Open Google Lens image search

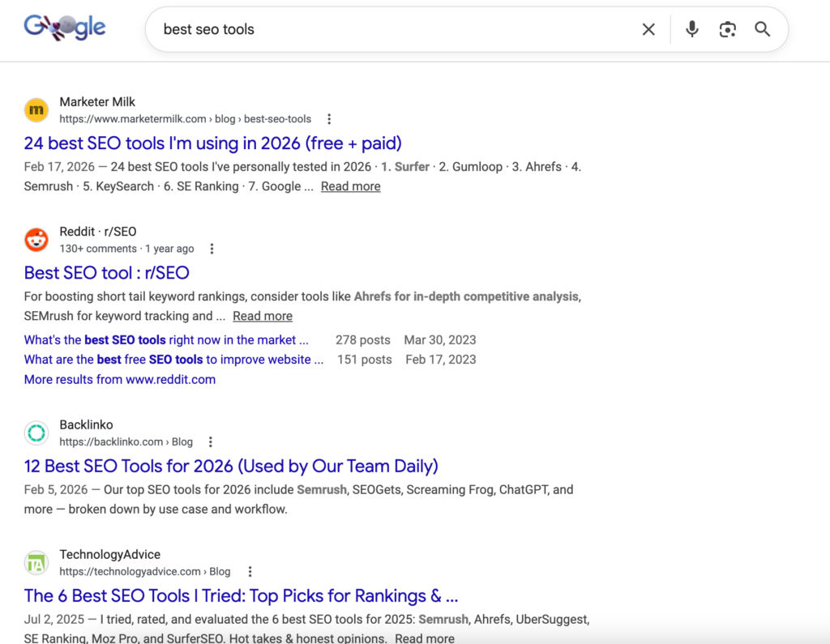tap(727, 29)
